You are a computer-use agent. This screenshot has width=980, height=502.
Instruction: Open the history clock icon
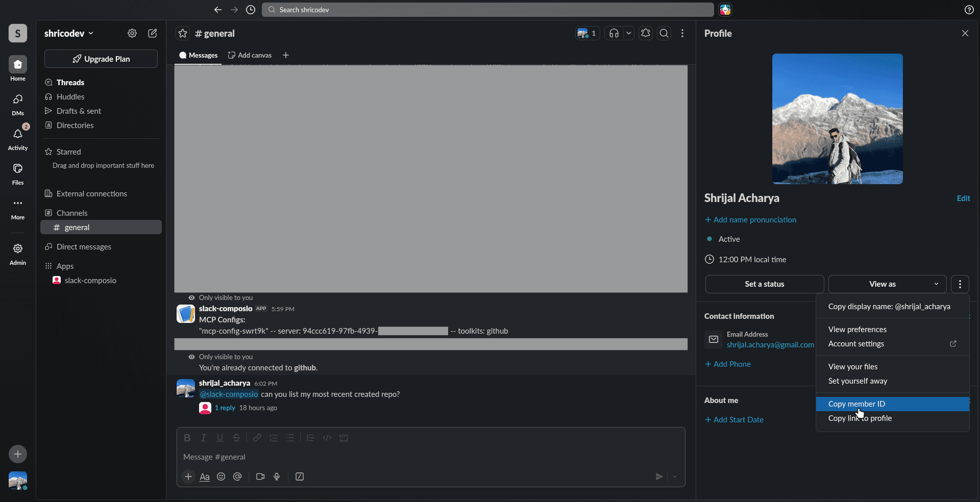pos(251,10)
